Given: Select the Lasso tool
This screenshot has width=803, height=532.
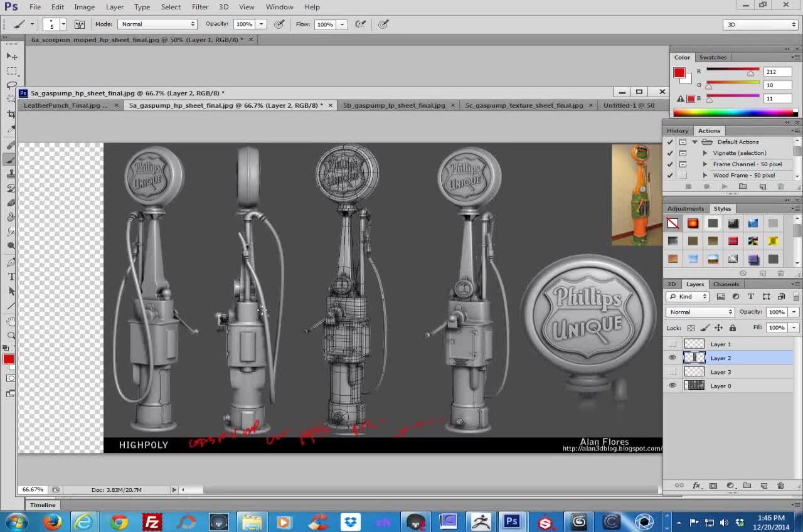Looking at the screenshot, I should tap(11, 85).
